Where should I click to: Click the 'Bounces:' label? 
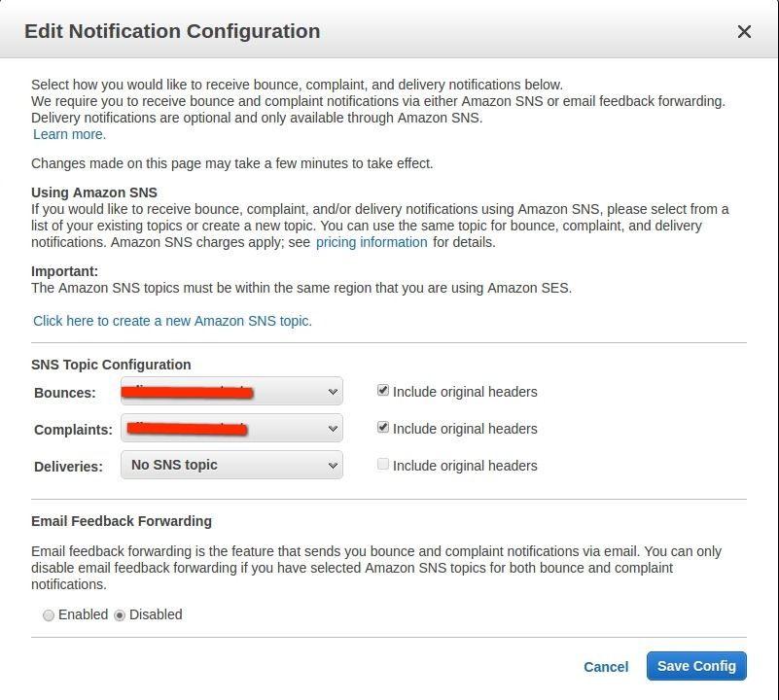point(64,393)
